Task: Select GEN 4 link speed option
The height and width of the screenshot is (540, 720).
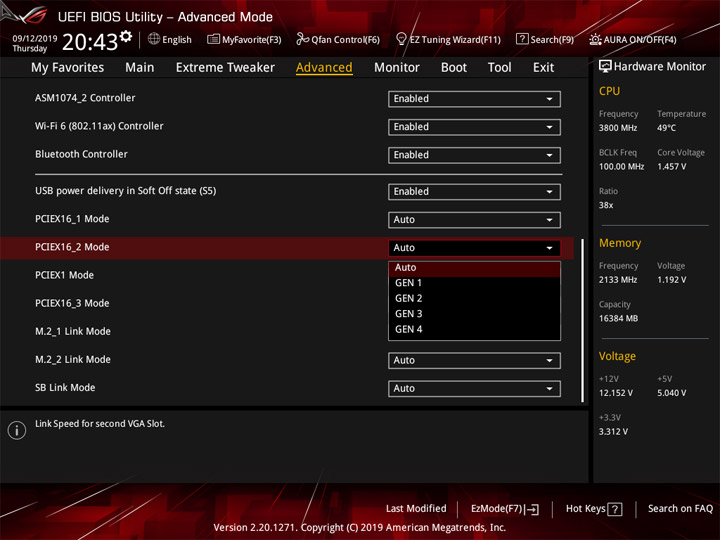Action: (474, 329)
